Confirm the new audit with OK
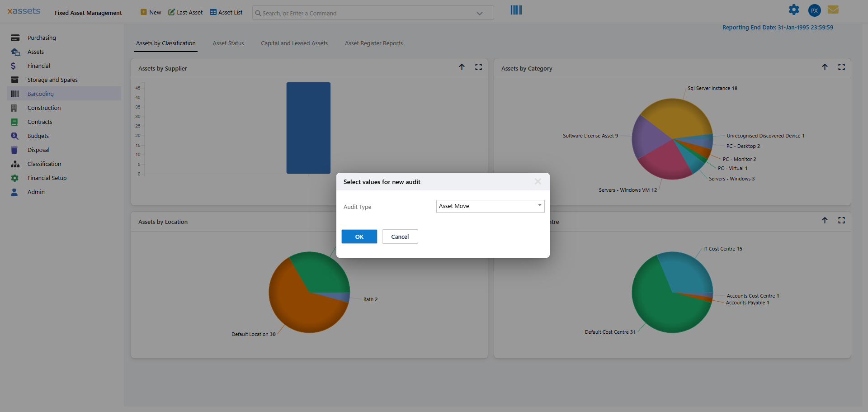868x412 pixels. click(359, 237)
